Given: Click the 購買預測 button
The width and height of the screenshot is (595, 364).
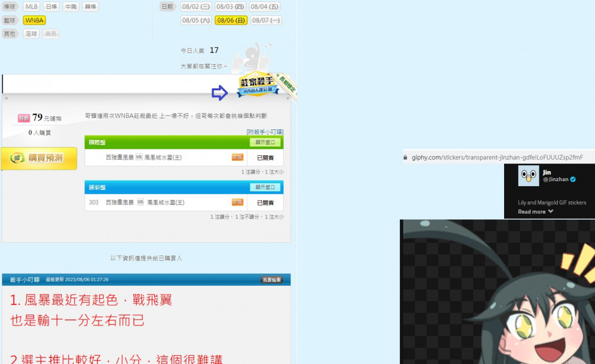Looking at the screenshot, I should pyautogui.click(x=39, y=157).
